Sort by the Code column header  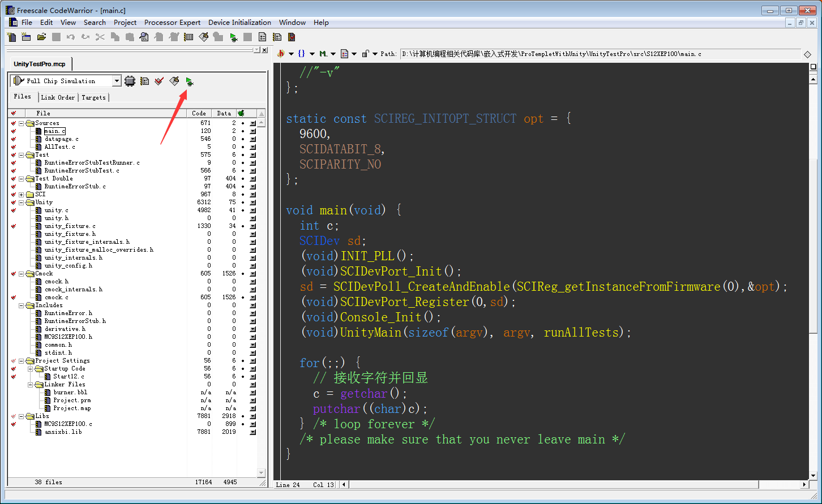pos(199,113)
